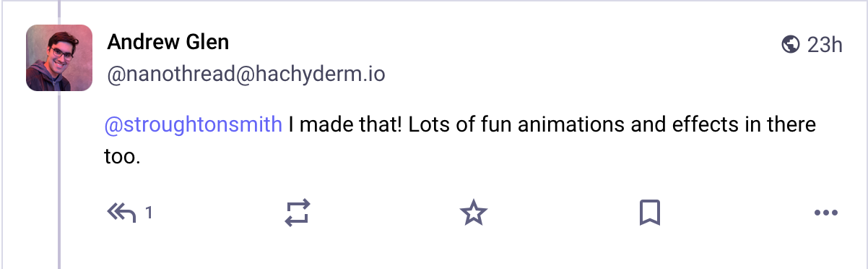Open the three-dot more options menu
This screenshot has height=269, width=868.
pyautogui.click(x=825, y=213)
